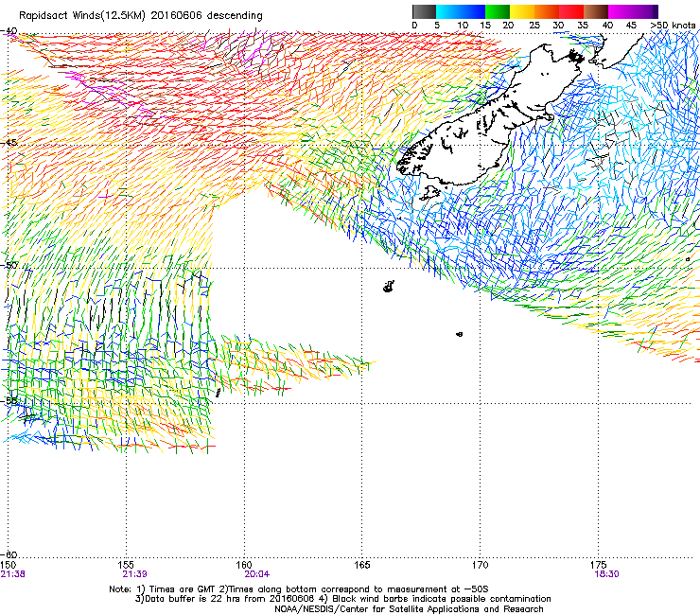Click the purple '21:38' pass time
Image resolution: width=700 pixels, height=615 pixels.
point(13,574)
